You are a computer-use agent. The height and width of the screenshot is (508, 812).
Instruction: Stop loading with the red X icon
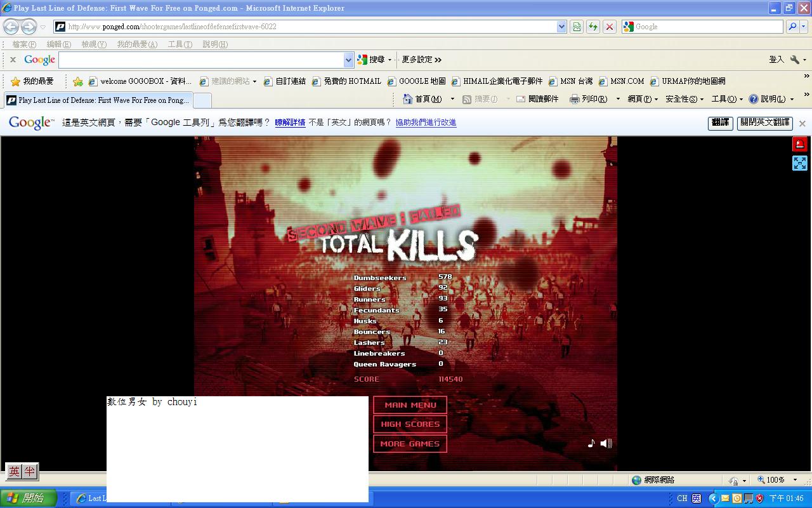[610, 27]
